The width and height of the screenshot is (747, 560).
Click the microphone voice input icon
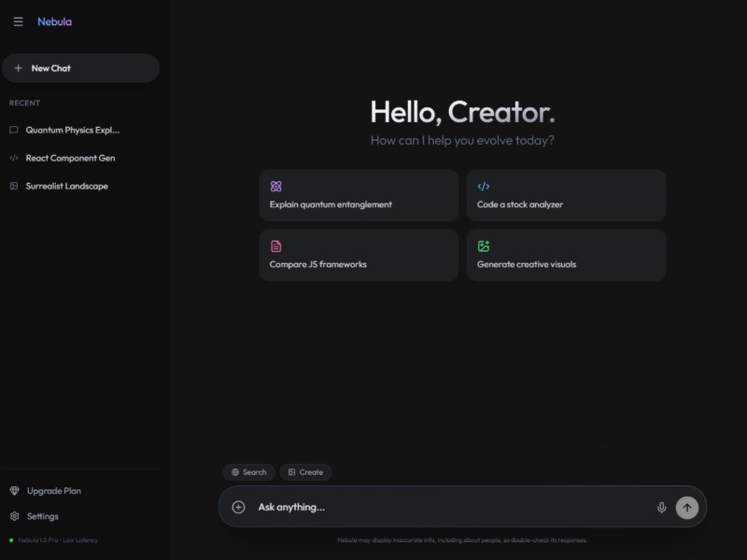point(662,507)
